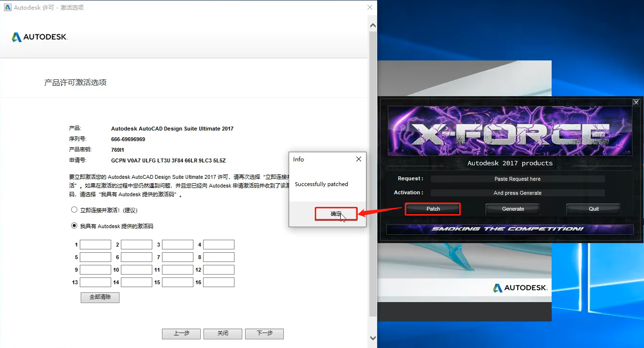Click the 产品许可激活选项 heading
The width and height of the screenshot is (644, 348).
[75, 83]
